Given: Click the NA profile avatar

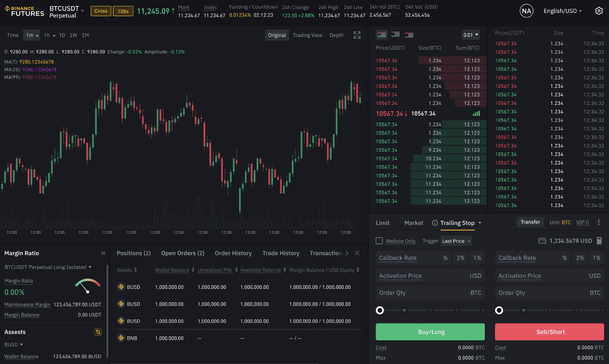Looking at the screenshot, I should (x=526, y=11).
